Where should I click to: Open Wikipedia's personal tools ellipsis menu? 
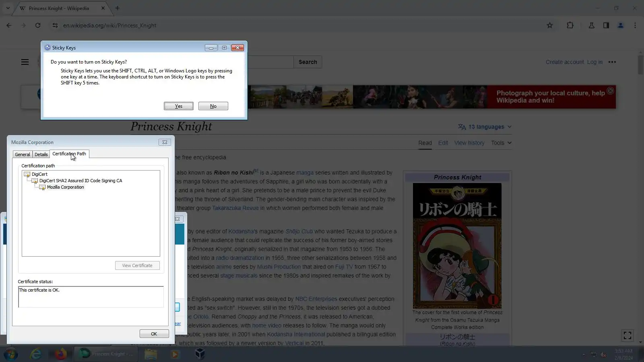point(612,62)
